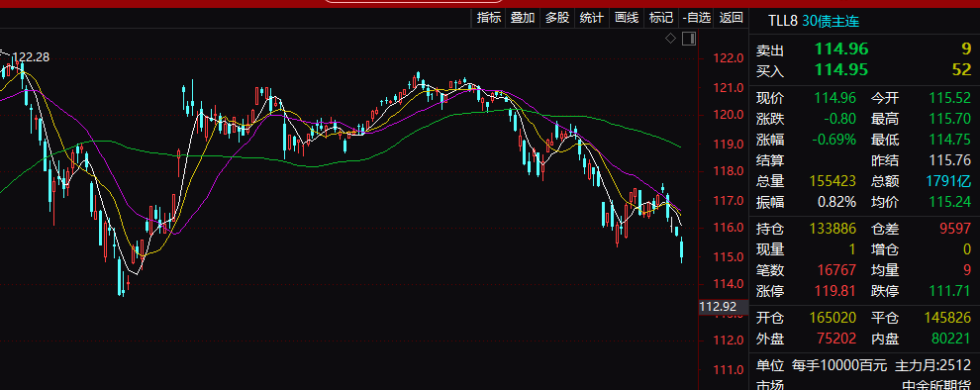Click the diamond marker icon above the chart
The width and height of the screenshot is (980, 390).
tap(670, 39)
